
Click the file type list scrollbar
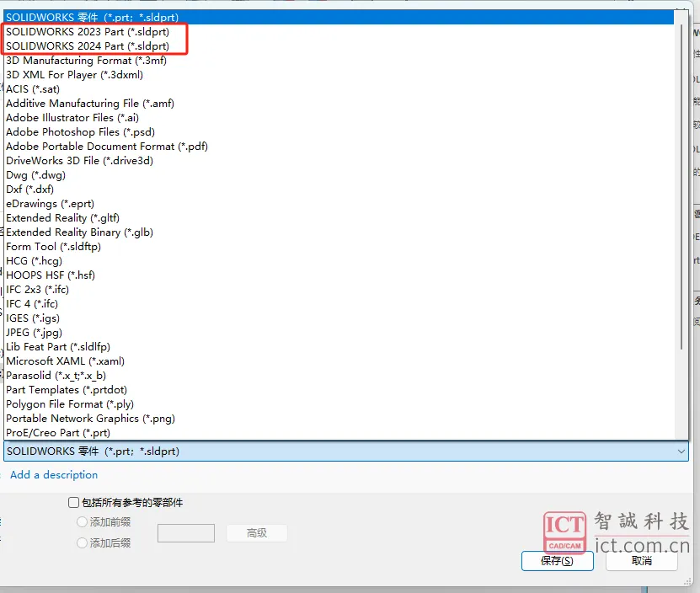681,188
